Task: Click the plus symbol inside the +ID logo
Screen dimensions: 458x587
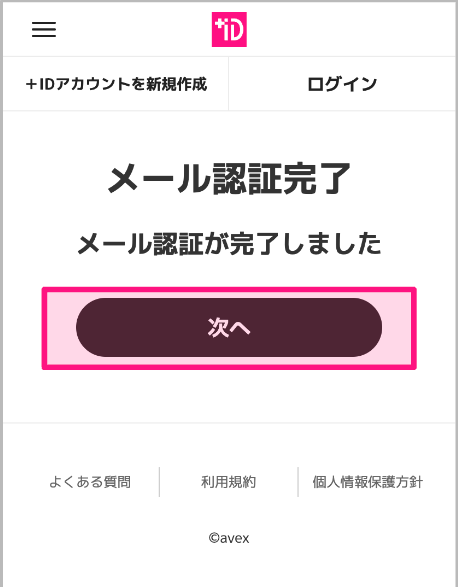Action: [218, 25]
